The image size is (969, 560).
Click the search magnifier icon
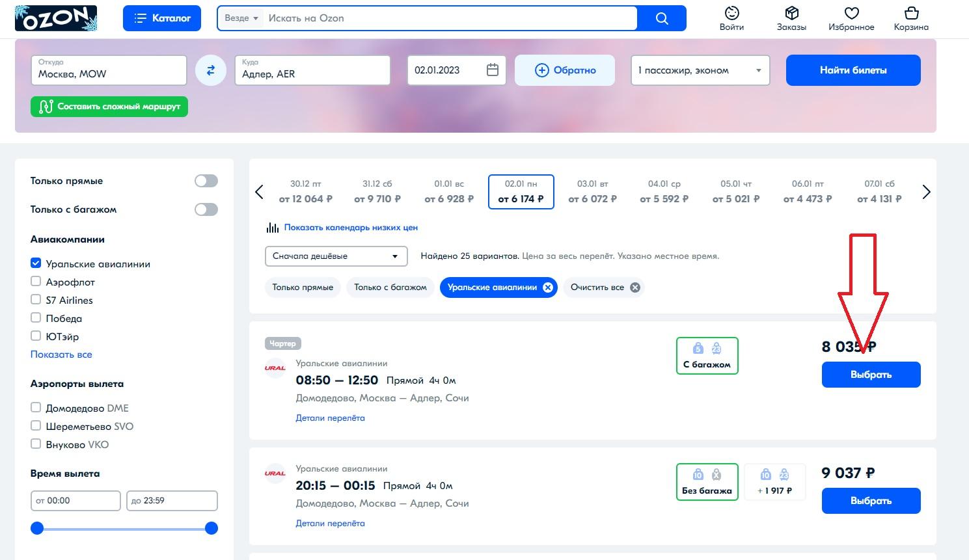(x=662, y=18)
